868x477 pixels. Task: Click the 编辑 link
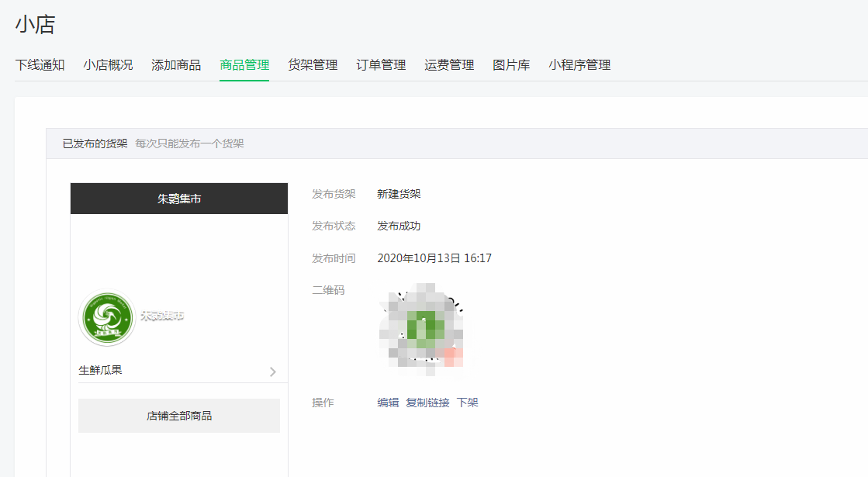(x=388, y=403)
